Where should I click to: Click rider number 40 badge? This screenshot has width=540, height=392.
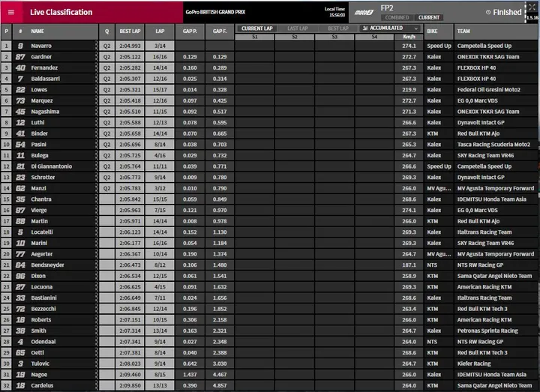(20, 67)
